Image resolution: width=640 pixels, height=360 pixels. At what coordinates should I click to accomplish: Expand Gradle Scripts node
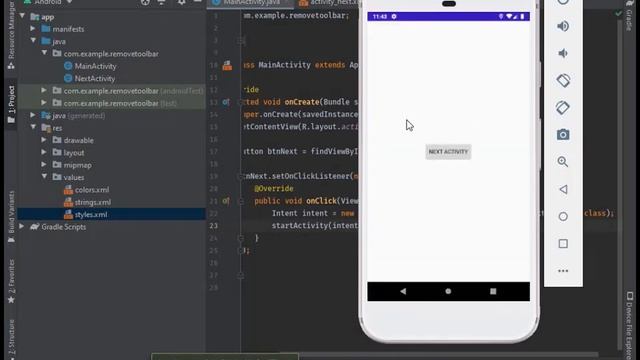(x=22, y=226)
